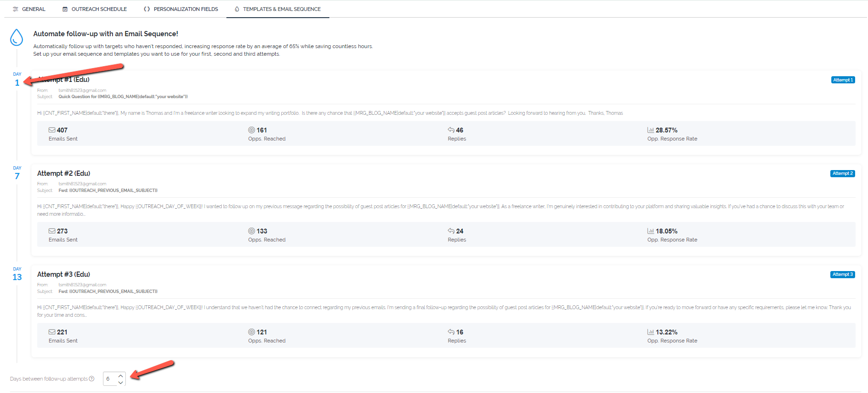Click envelope icon next to 407 emails sent
Image resolution: width=868 pixels, height=393 pixels.
[x=52, y=130]
